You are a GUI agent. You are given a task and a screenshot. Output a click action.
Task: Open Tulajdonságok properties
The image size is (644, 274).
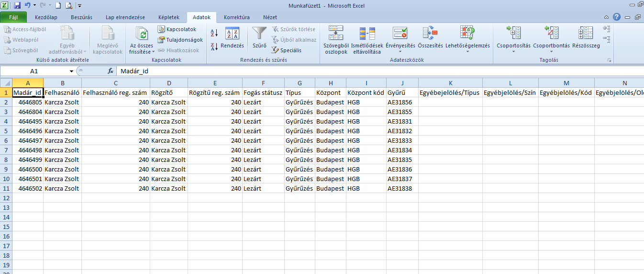(180, 40)
